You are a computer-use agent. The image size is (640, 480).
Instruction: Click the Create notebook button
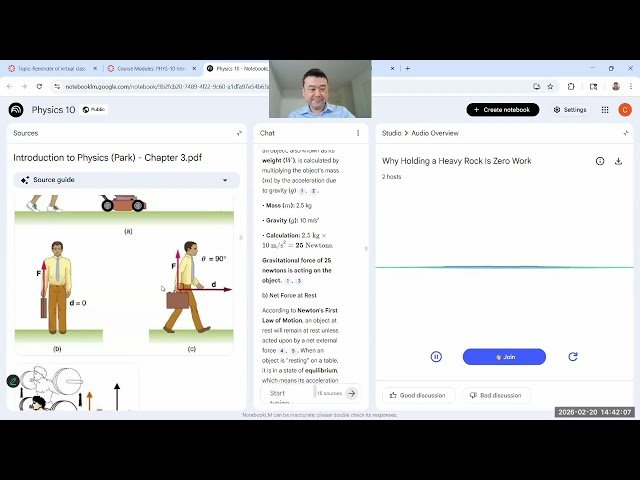[x=502, y=110]
